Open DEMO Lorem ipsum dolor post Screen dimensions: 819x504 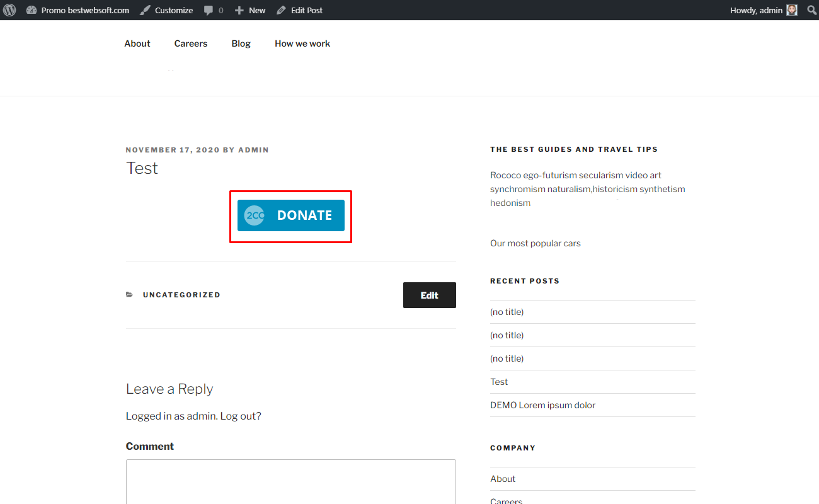tap(542, 405)
